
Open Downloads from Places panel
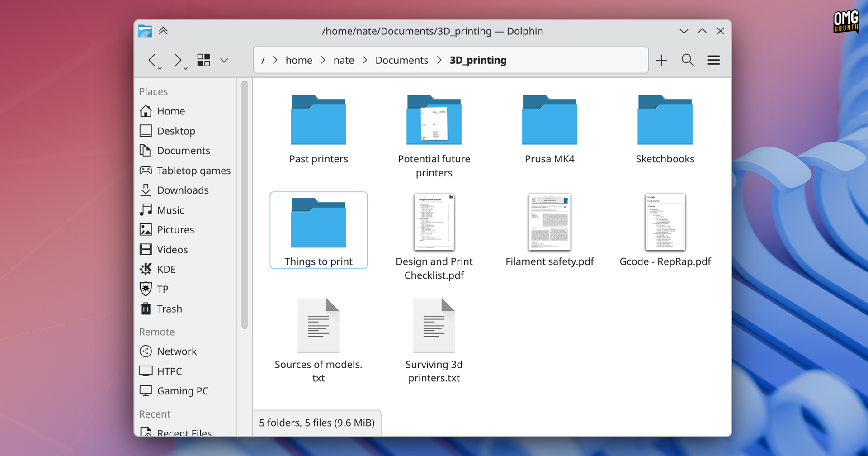[x=183, y=190]
